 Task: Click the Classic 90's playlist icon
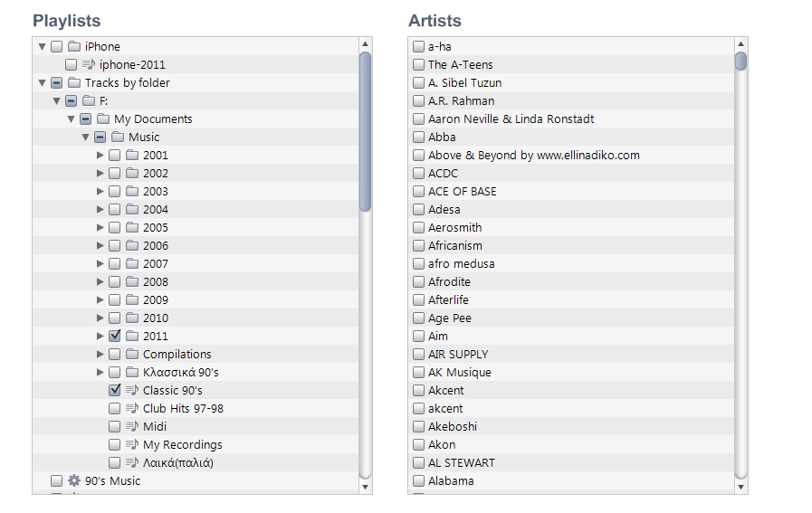[132, 390]
